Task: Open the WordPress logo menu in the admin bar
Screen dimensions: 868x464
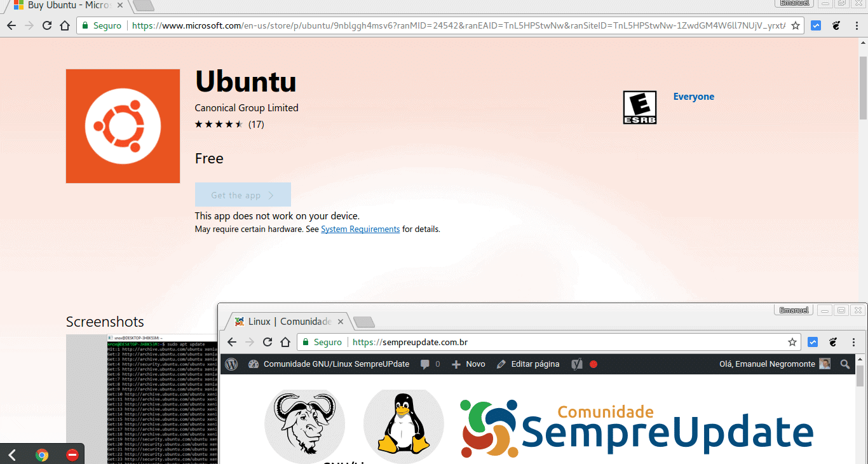Action: click(231, 364)
